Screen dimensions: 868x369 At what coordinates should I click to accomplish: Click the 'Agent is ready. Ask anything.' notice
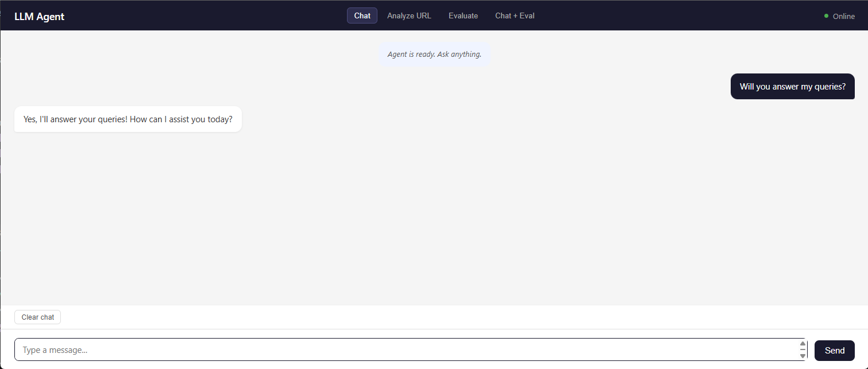click(434, 55)
